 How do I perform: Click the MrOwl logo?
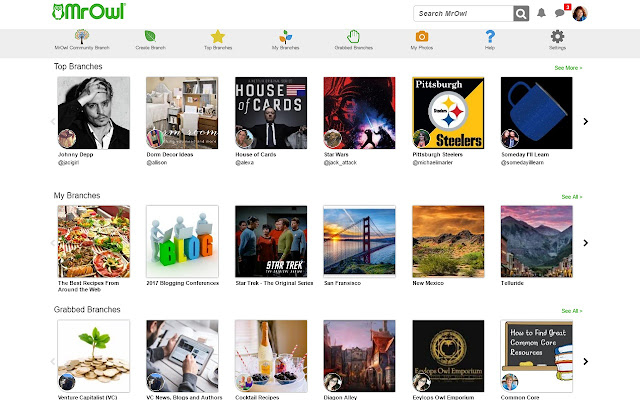tap(89, 11)
